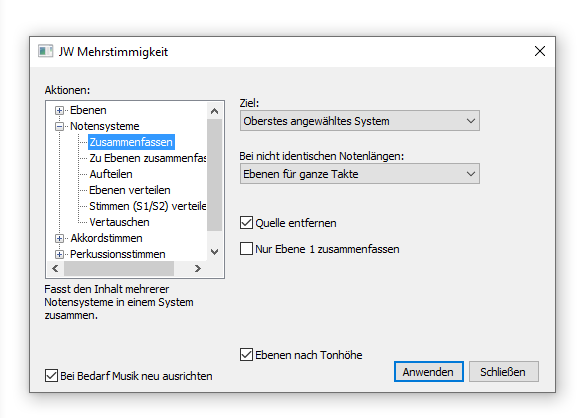Click the horizontal scrollbar's right arrow

[x=198, y=268]
